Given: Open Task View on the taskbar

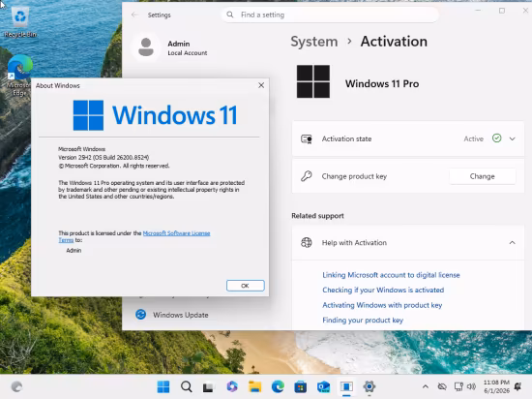Looking at the screenshot, I should tap(209, 386).
